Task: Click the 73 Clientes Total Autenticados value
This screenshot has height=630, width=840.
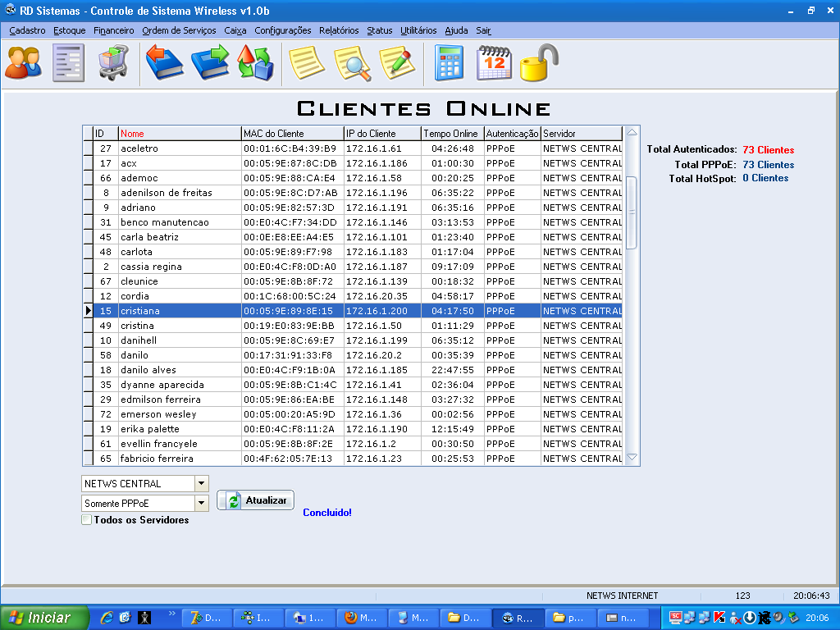Action: (x=768, y=150)
